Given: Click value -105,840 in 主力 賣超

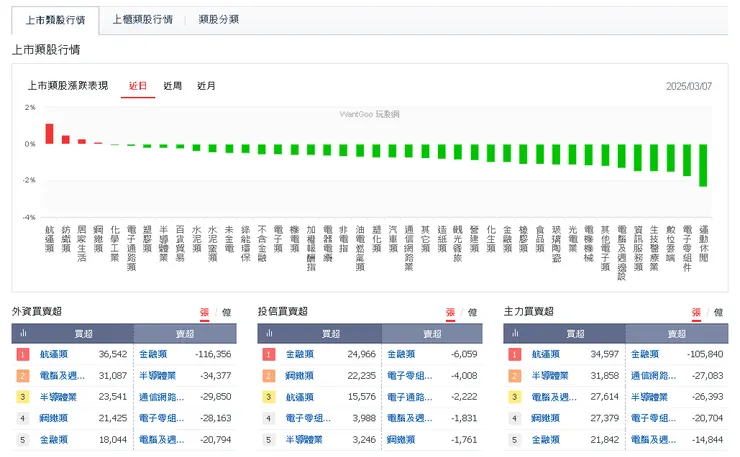Looking at the screenshot, I should tap(705, 354).
